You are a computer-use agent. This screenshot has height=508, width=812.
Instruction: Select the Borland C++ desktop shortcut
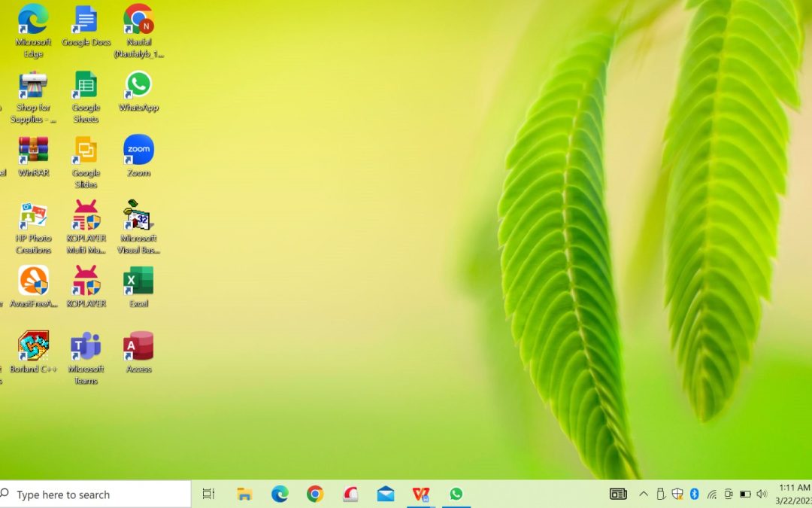(33, 352)
